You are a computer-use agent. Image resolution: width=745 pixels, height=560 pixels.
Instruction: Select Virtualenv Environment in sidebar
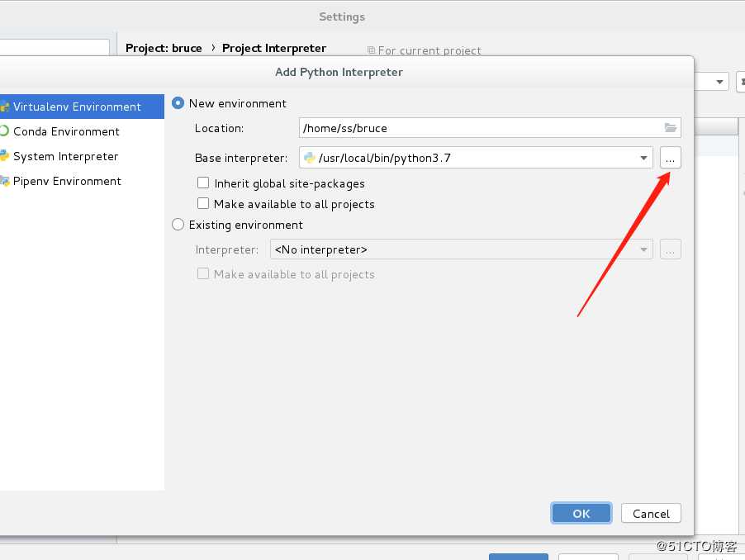82,107
